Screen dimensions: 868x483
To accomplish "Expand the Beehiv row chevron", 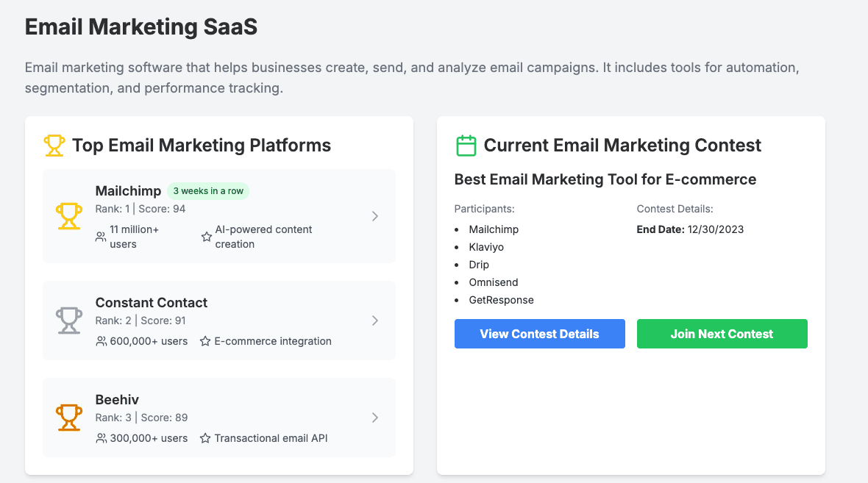I will (x=374, y=418).
